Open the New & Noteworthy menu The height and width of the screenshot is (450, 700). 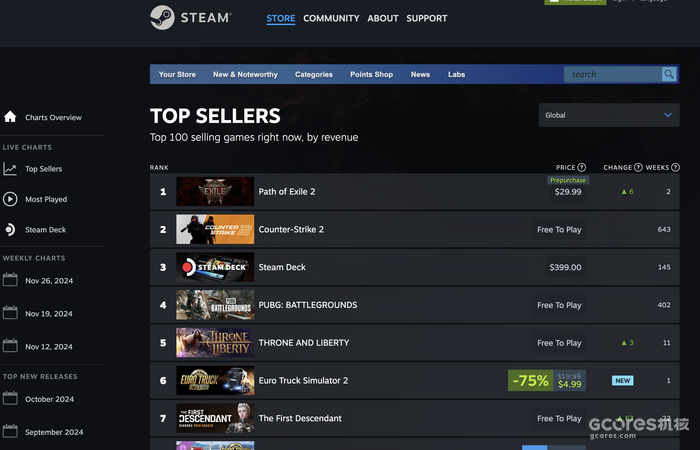tap(245, 75)
